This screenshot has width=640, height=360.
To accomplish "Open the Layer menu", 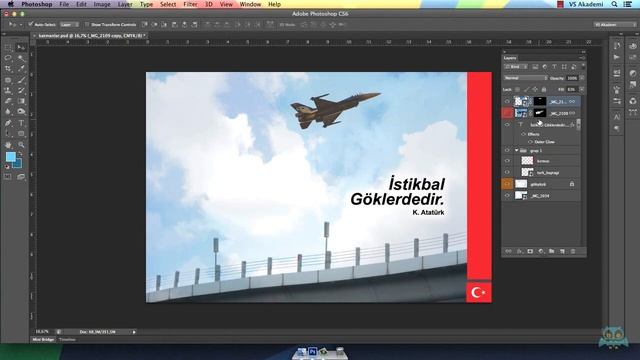I will [x=125, y=4].
